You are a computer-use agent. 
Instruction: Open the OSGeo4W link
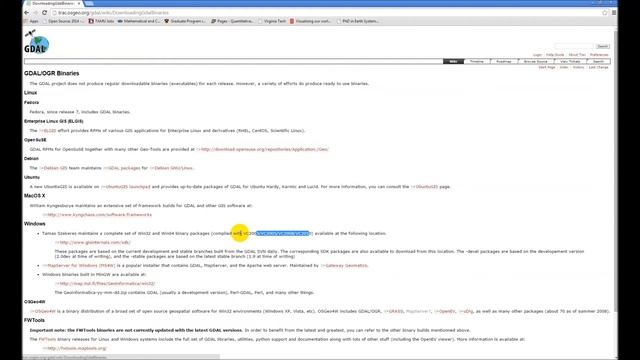(42, 311)
